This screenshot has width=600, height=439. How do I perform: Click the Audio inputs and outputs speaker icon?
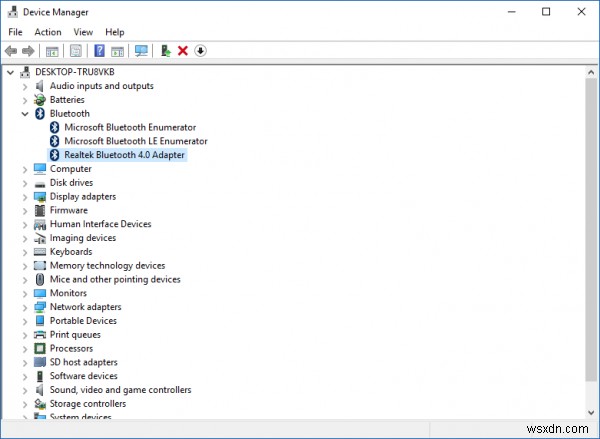(x=39, y=86)
